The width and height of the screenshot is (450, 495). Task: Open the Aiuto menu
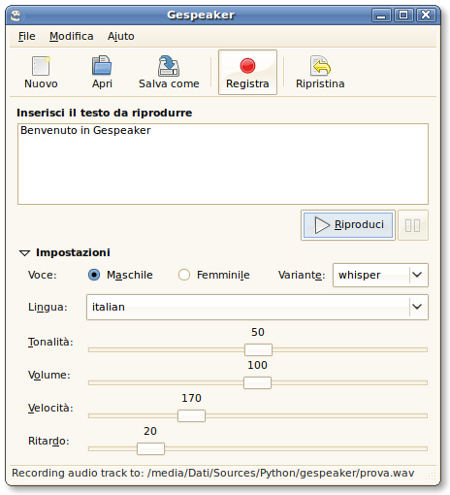[x=121, y=36]
